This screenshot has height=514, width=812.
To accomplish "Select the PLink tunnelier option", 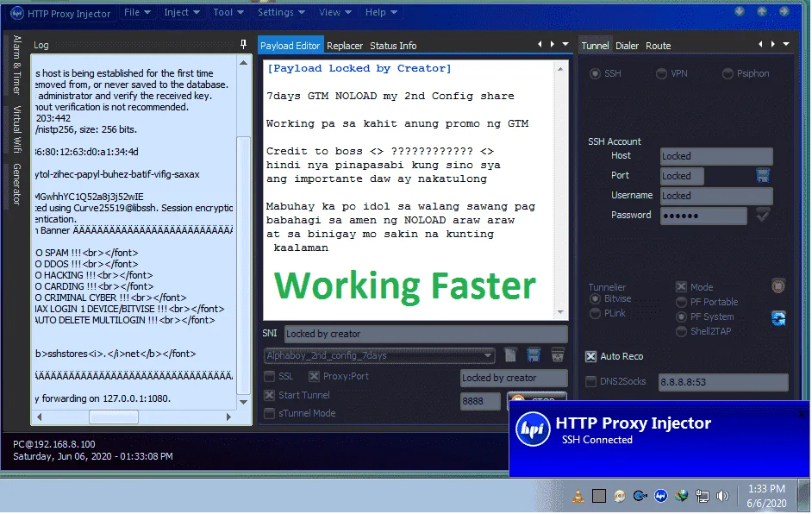I will point(595,313).
